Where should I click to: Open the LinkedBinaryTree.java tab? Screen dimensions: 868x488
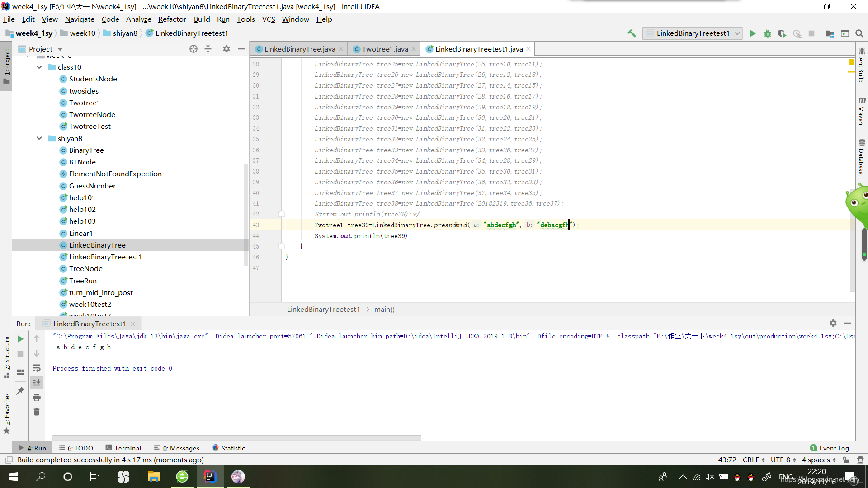tap(298, 49)
